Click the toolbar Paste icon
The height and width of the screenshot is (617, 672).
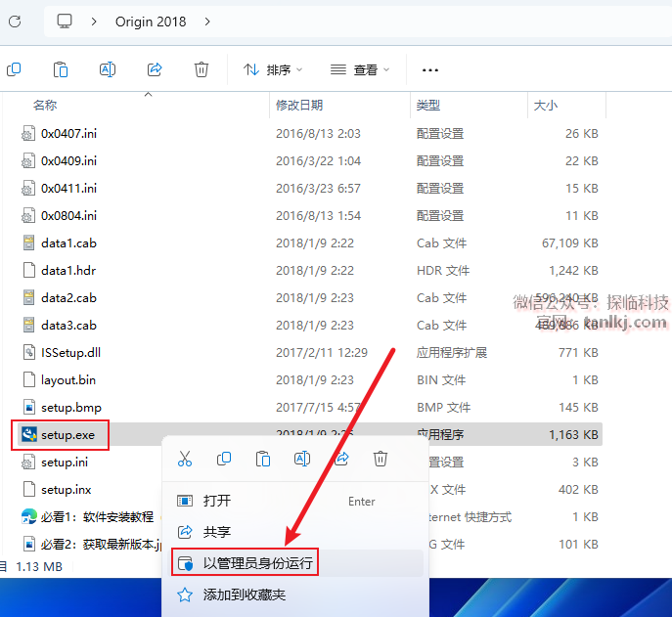click(61, 69)
